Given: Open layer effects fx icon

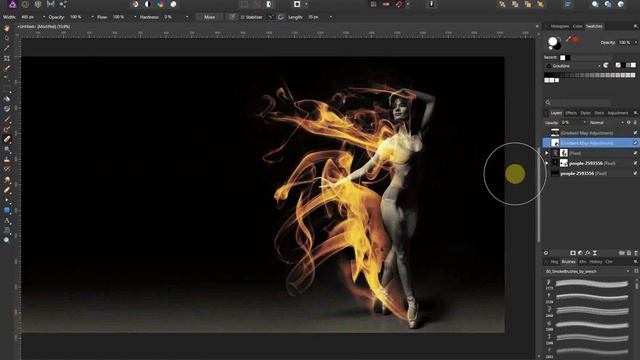Looking at the screenshot, I should click(x=587, y=253).
